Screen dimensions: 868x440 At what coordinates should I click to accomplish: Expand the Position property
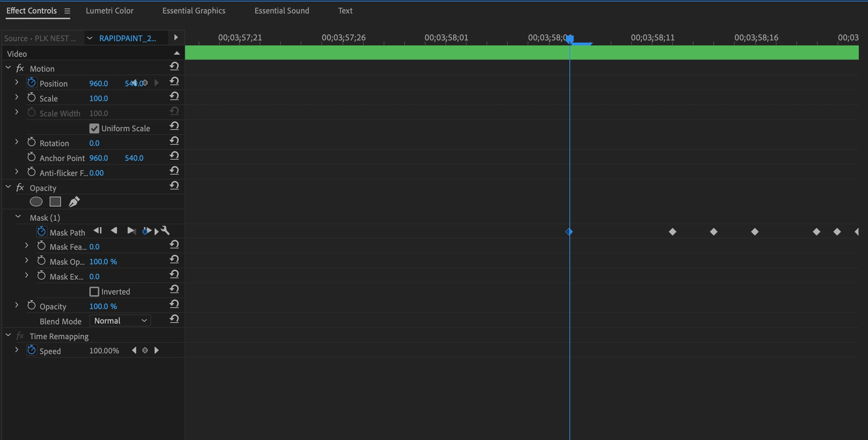coord(17,82)
